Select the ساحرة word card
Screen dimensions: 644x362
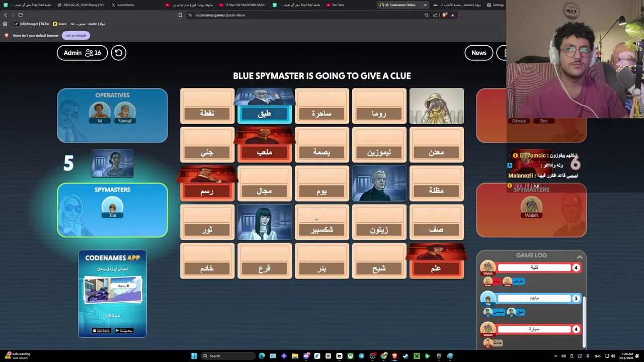pos(322,106)
